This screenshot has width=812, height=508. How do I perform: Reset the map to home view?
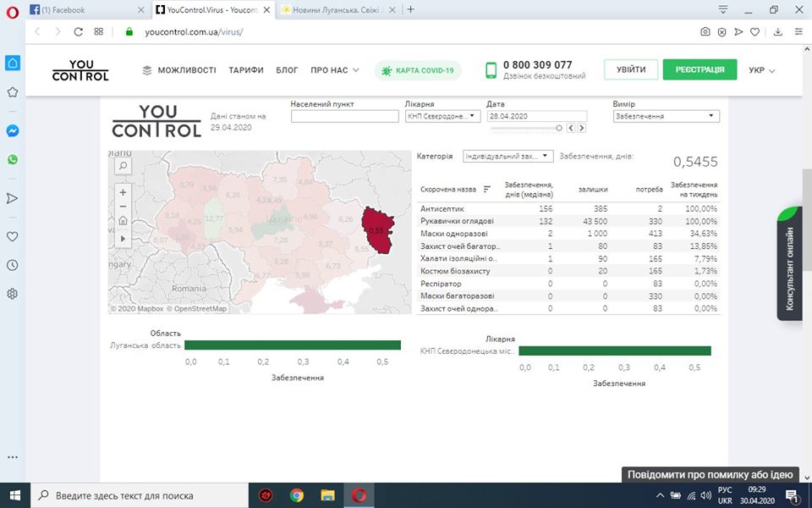coord(123,222)
